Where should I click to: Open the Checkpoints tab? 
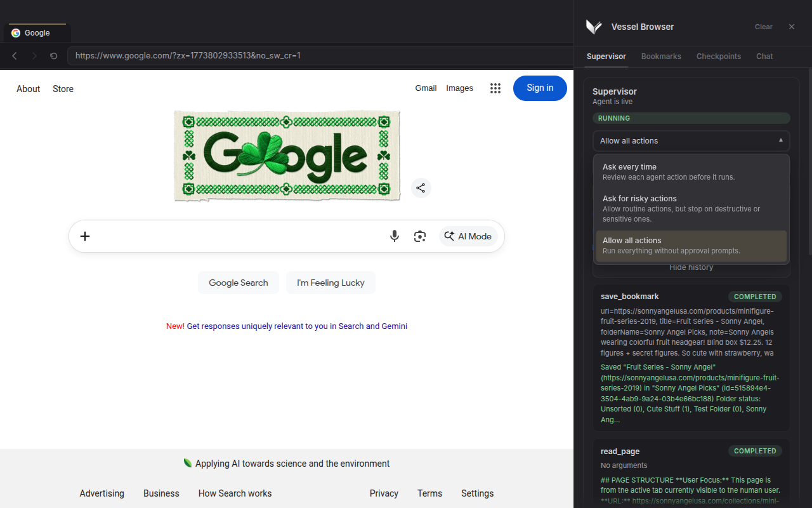click(x=718, y=57)
